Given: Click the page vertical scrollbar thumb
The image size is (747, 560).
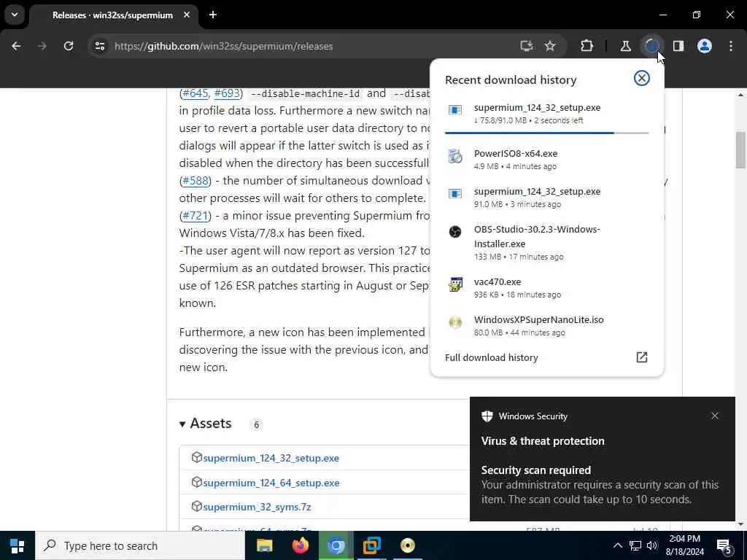Looking at the screenshot, I should click(x=740, y=149).
